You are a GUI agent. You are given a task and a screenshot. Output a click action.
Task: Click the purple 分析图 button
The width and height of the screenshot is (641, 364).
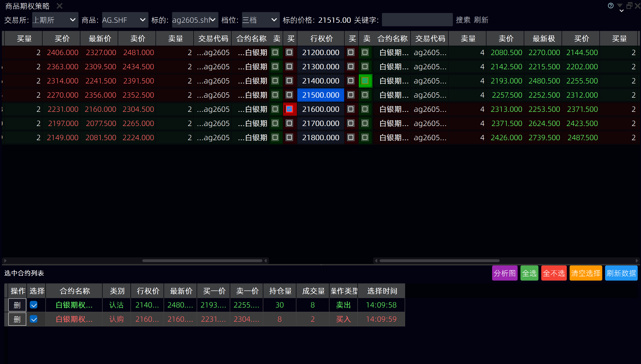point(504,273)
